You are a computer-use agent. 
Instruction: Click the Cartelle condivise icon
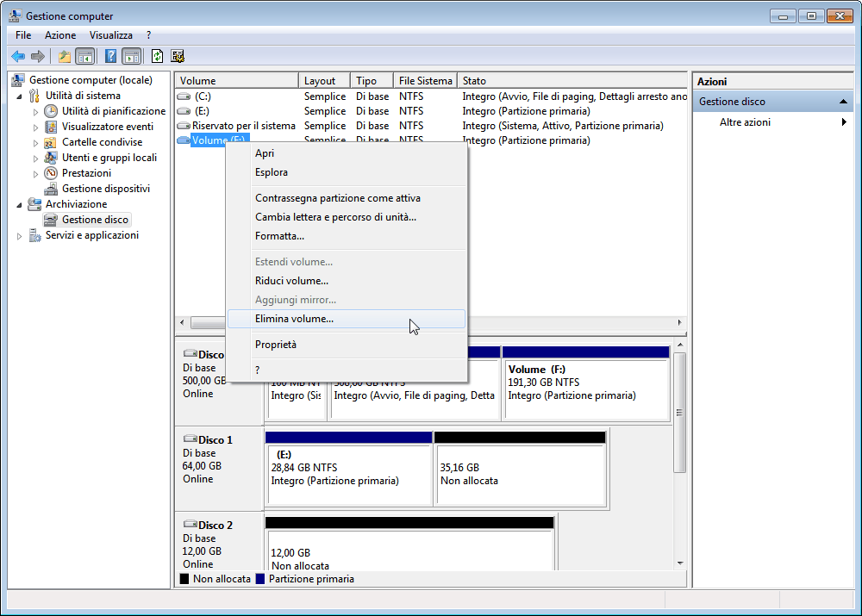click(x=51, y=142)
